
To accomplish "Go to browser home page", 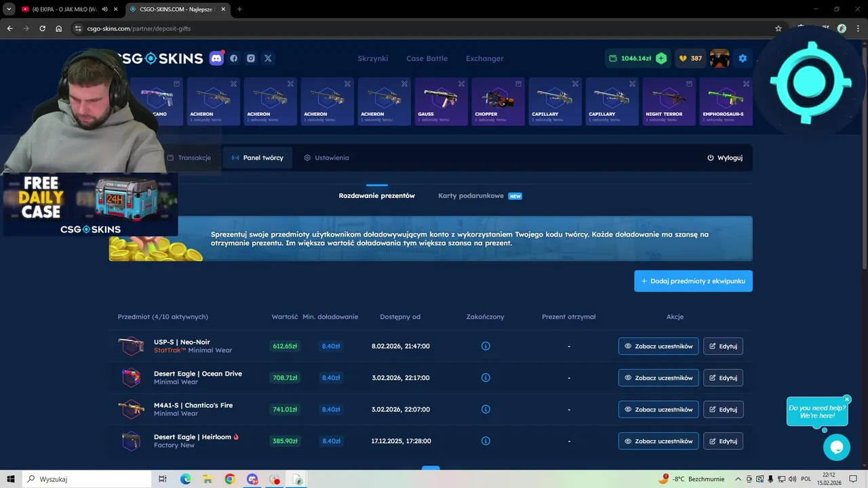I will tap(59, 28).
